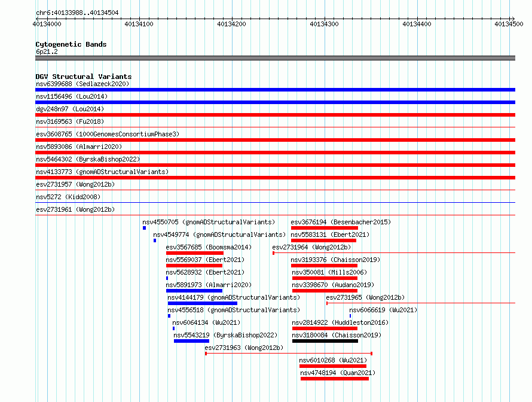This screenshot has width=532, height=402.
Task: Select the blue nsv5543219 (ByrskaBishop2022) bar
Action: coord(192,341)
